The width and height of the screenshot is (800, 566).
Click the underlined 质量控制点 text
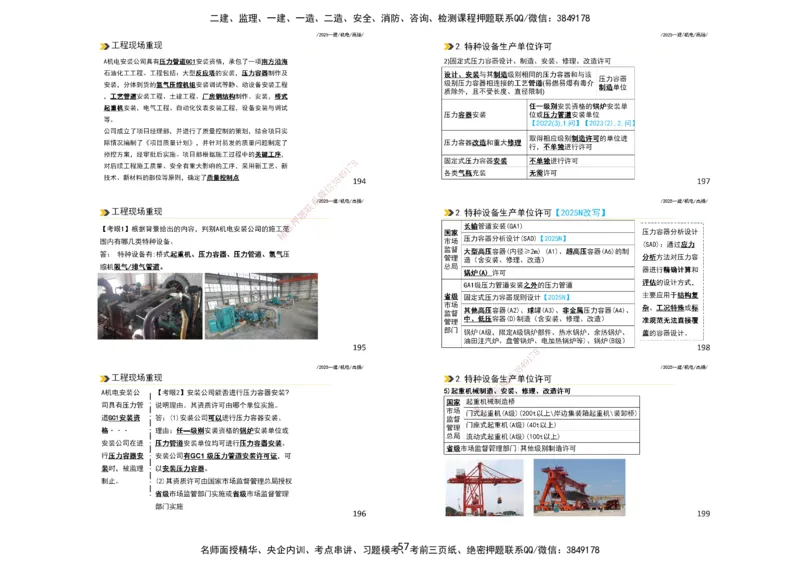pos(222,178)
